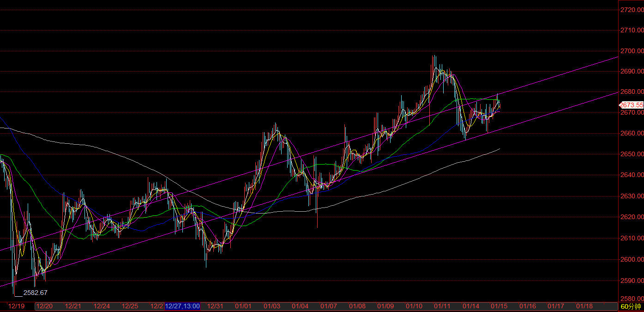Click the highlighted 12/27,13:00 time marker
Viewport: 644px width, 312px height.
click(182, 306)
